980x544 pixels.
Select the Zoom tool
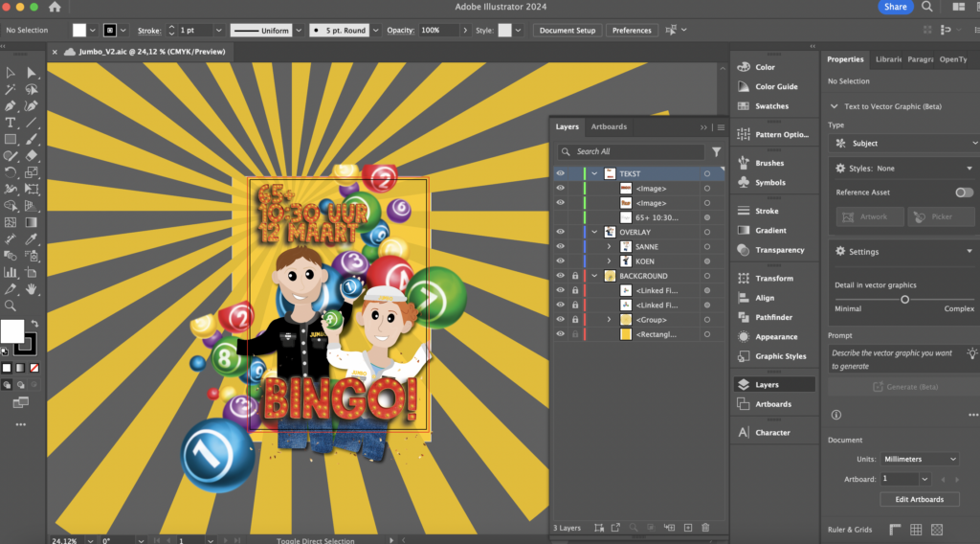[x=10, y=306]
